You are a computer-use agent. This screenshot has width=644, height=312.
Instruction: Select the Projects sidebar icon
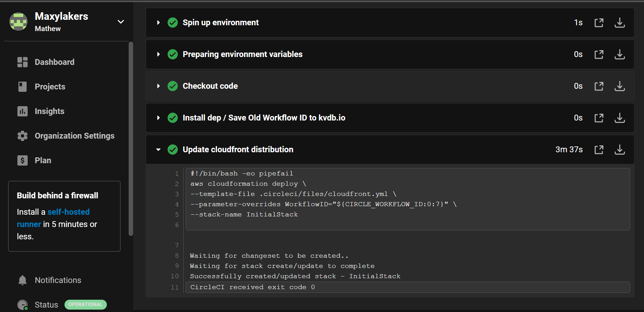(x=22, y=86)
